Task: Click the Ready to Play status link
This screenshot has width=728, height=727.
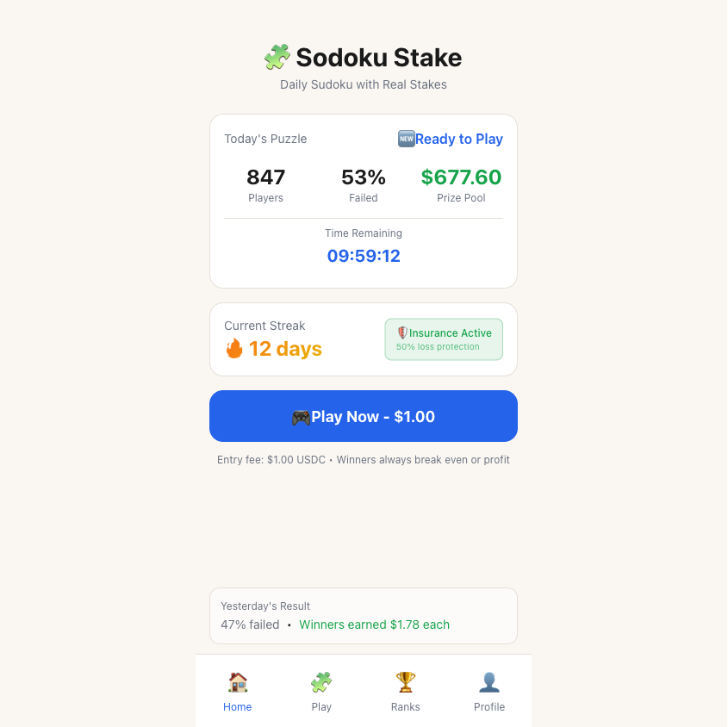Action: pyautogui.click(x=459, y=139)
